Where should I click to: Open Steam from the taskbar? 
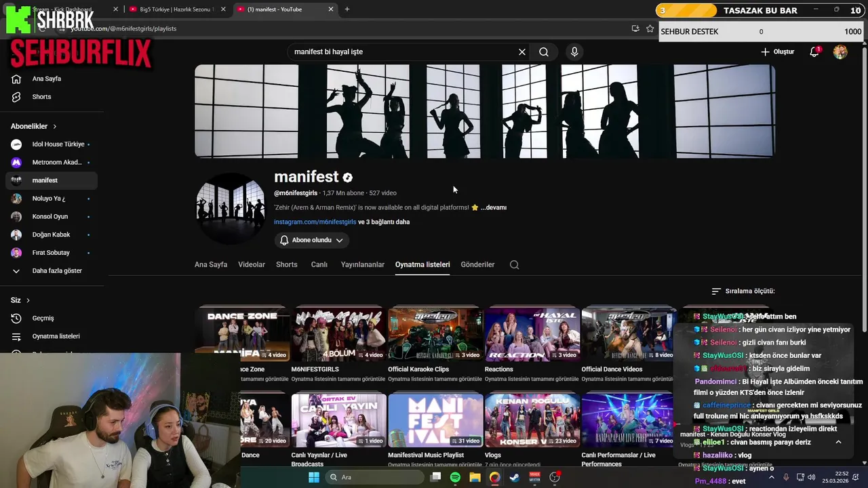click(x=515, y=477)
